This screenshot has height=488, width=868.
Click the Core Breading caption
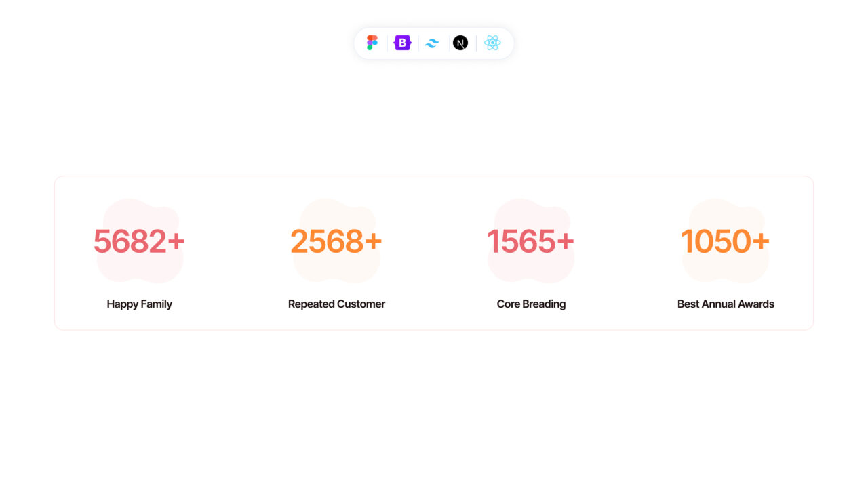click(x=531, y=304)
